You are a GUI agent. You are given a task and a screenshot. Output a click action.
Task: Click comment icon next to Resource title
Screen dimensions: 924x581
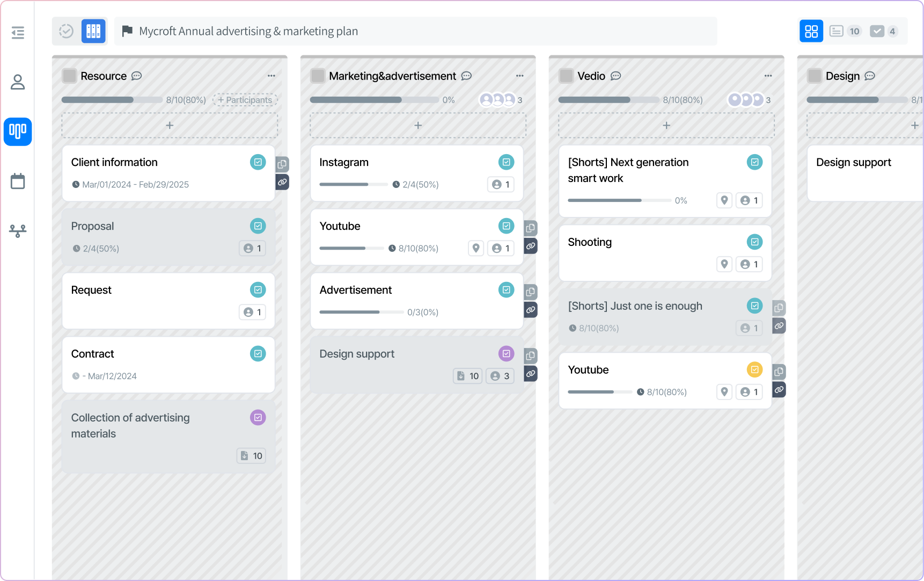point(137,76)
